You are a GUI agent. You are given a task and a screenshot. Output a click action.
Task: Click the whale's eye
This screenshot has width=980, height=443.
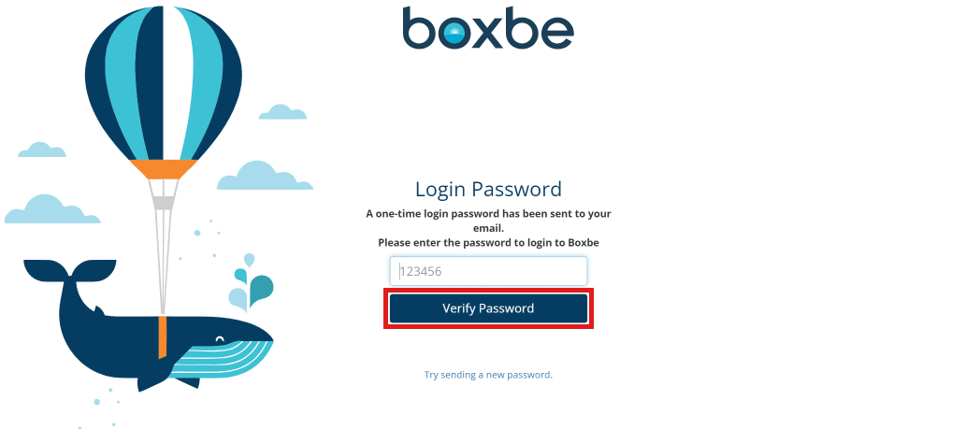click(x=220, y=338)
